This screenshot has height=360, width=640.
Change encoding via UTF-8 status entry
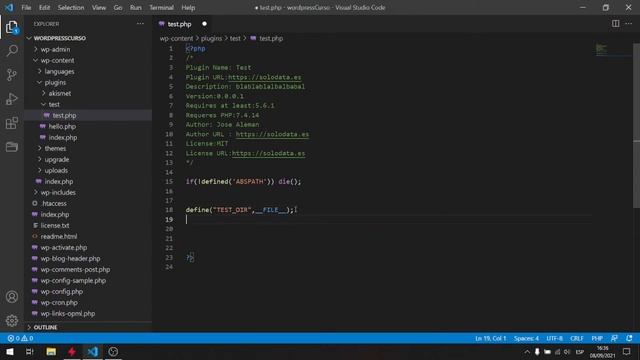click(x=554, y=338)
